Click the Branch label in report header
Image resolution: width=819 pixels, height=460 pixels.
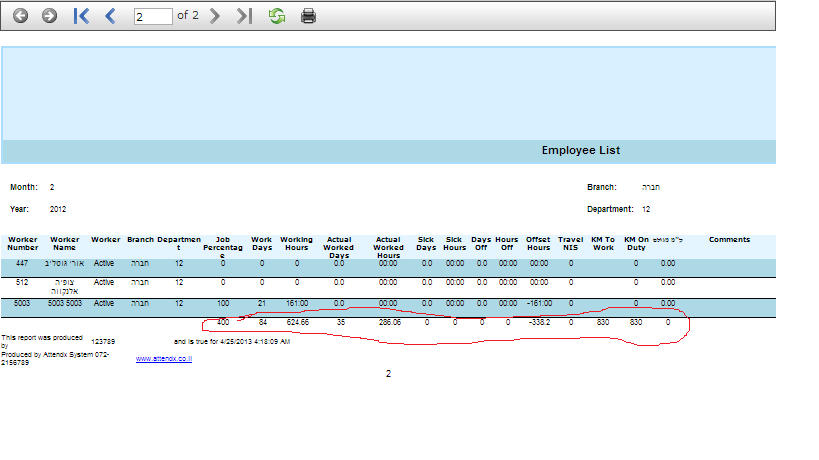point(602,187)
